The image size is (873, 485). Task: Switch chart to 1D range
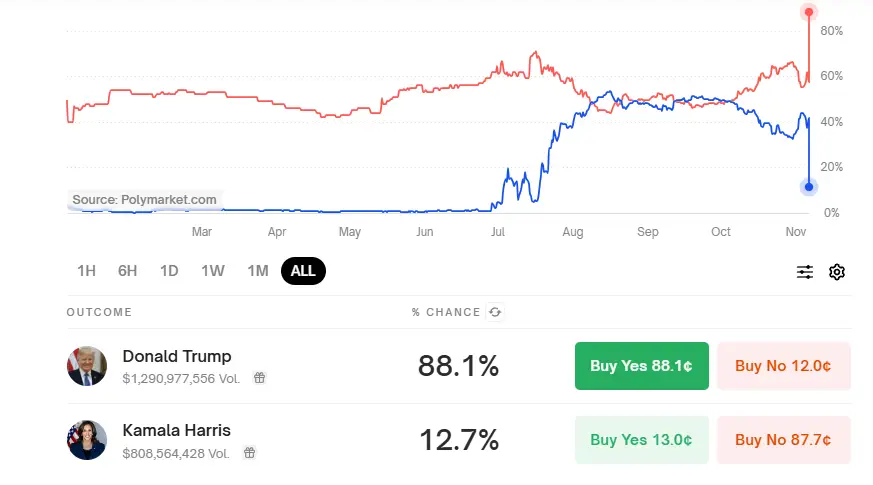tap(169, 271)
